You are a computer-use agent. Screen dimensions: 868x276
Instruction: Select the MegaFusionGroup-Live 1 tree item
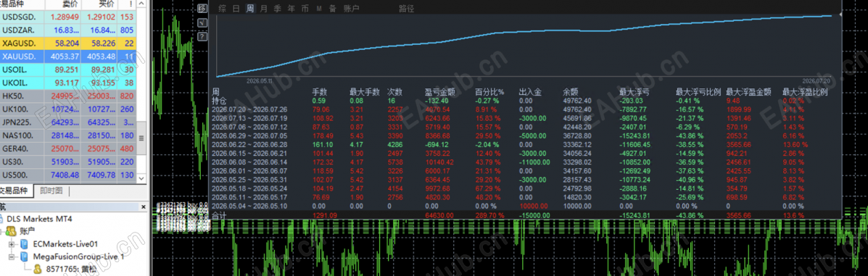point(79,257)
